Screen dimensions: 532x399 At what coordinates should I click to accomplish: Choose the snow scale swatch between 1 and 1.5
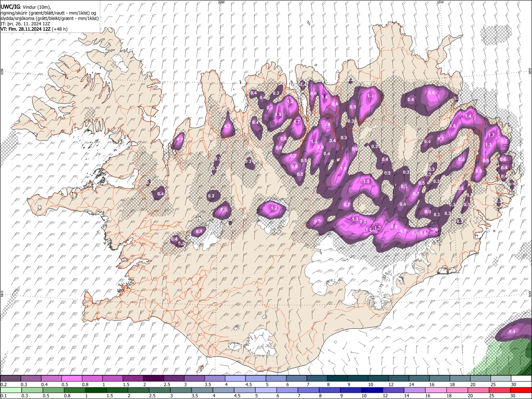(x=112, y=379)
